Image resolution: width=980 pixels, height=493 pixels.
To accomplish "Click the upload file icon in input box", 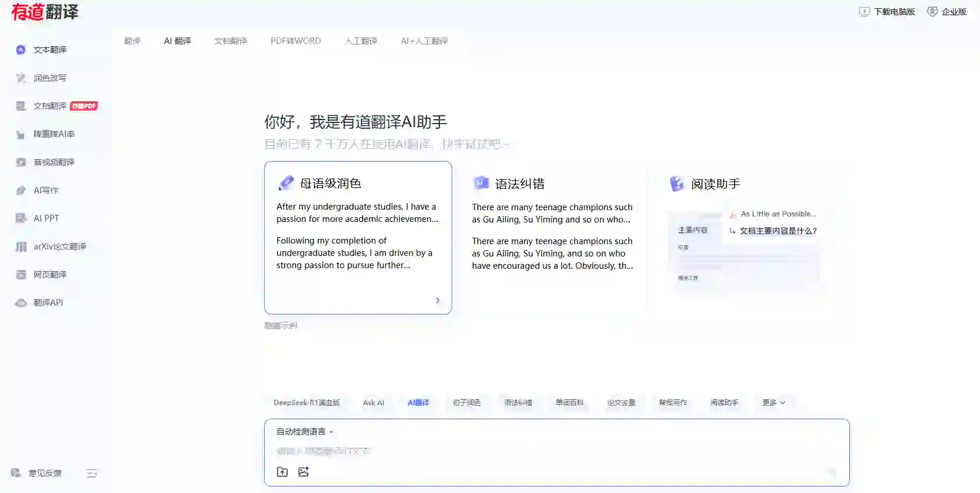I will [282, 472].
